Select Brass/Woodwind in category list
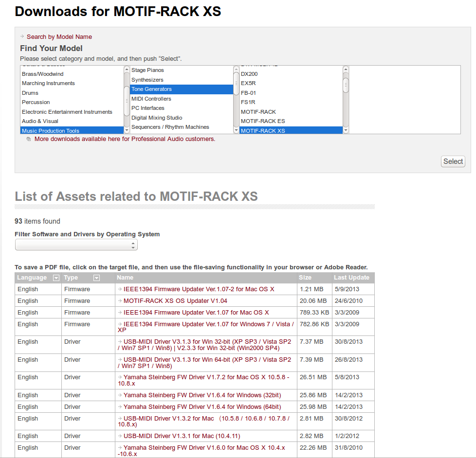 [x=72, y=74]
